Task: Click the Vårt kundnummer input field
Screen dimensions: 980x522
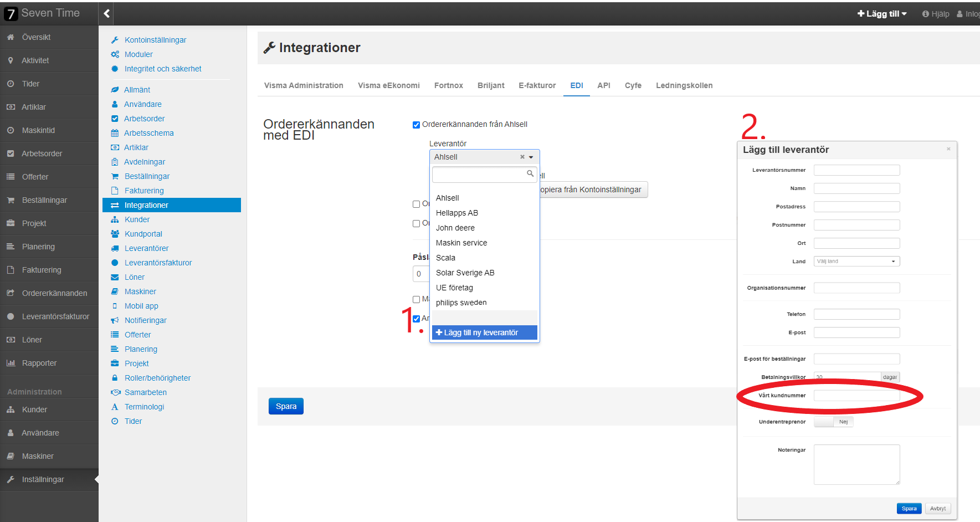Action: click(856, 395)
